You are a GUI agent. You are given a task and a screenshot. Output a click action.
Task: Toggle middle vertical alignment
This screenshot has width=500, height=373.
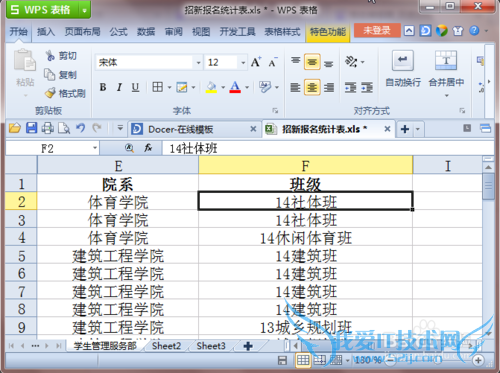point(312,62)
